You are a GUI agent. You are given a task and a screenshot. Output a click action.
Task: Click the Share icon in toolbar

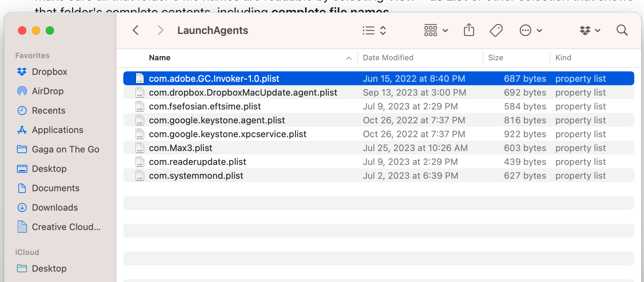[469, 30]
